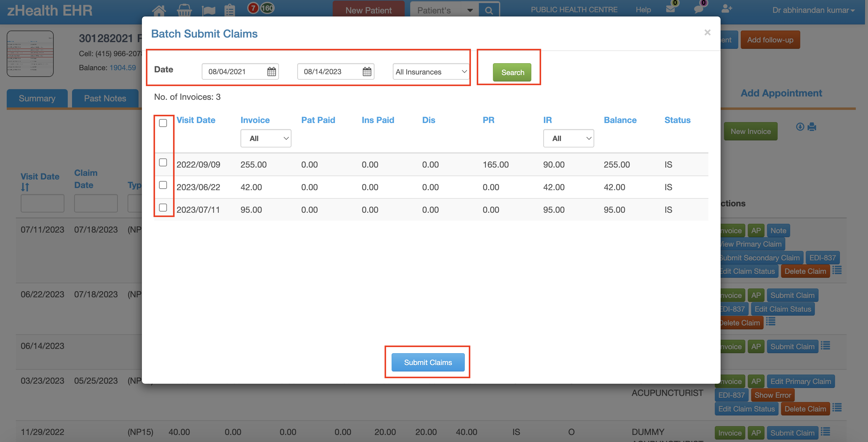Open start date calendar icon
Screen dimensions: 868x442
tap(272, 71)
